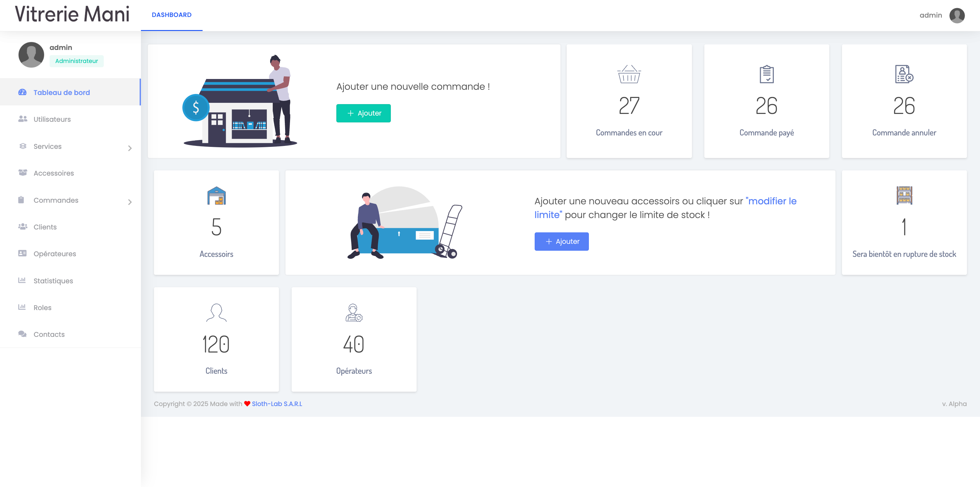Screen dimensions: 980x502
Task: Click the Commandes clipboard icon in sidebar
Action: coord(21,200)
